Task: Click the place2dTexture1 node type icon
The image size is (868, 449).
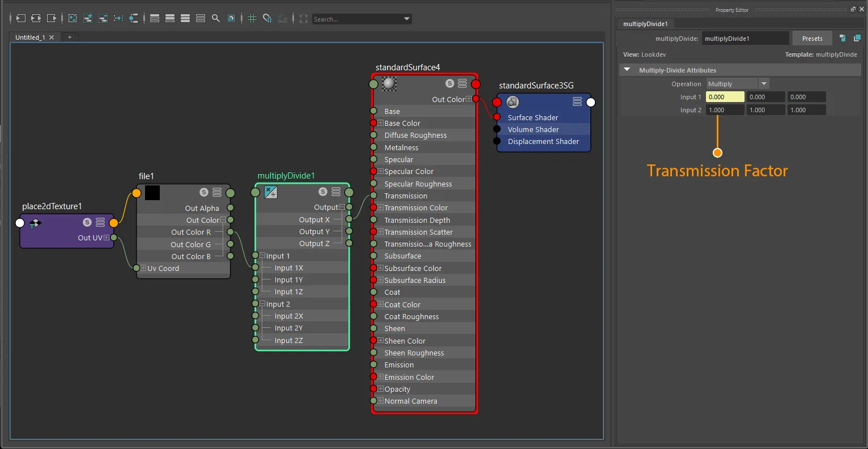Action: pyautogui.click(x=35, y=223)
